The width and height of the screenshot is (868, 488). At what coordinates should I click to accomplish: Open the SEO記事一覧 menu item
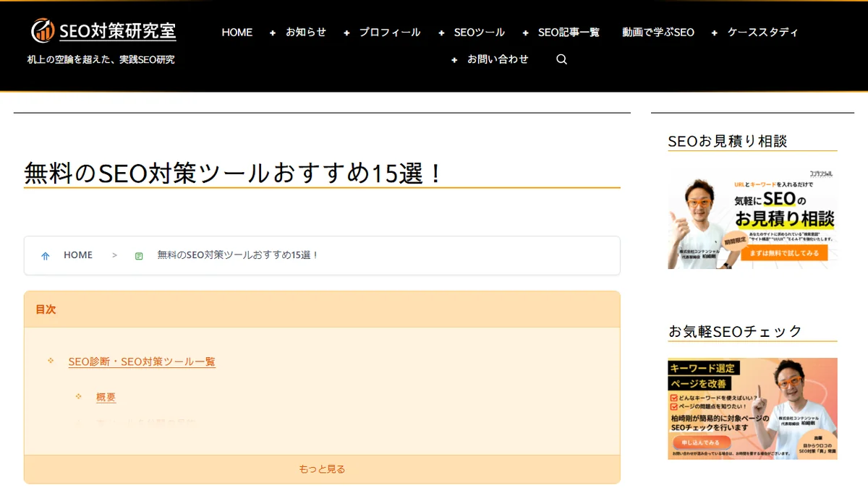[569, 32]
